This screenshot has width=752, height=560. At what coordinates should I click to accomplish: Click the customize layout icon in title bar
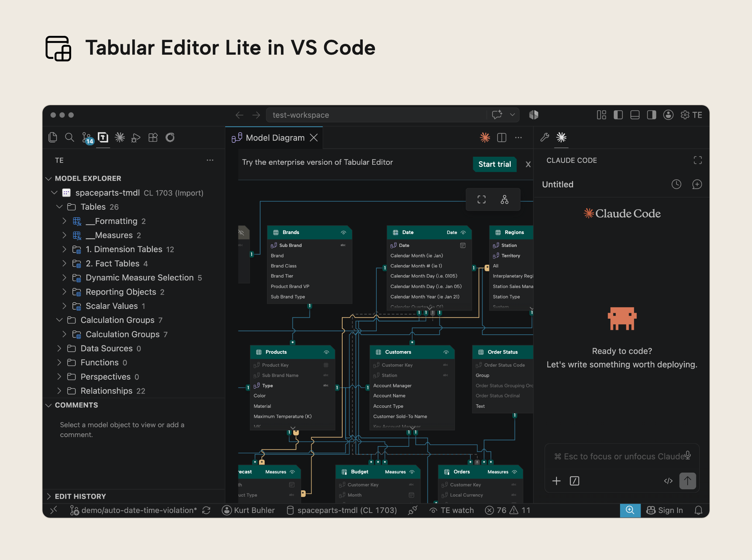pyautogui.click(x=602, y=115)
